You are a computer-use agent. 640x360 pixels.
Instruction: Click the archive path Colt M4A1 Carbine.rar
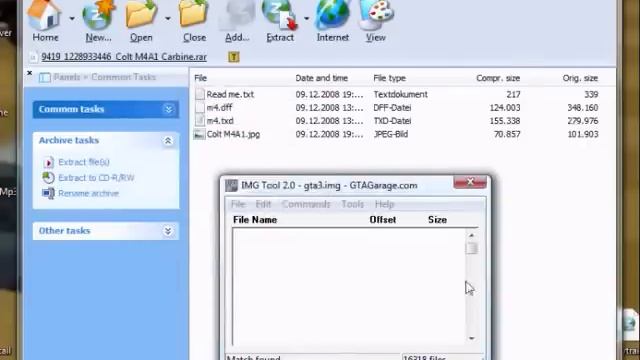124,57
